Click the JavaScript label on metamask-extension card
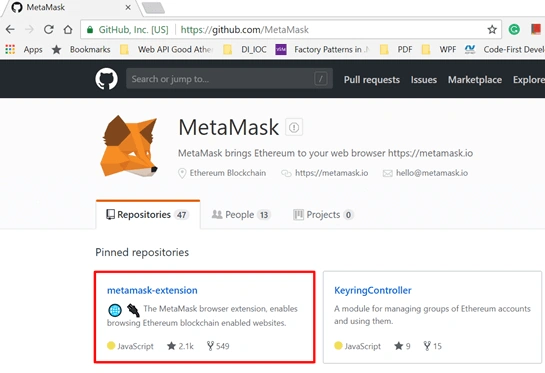Screen dimensions: 545x373 tap(135, 346)
